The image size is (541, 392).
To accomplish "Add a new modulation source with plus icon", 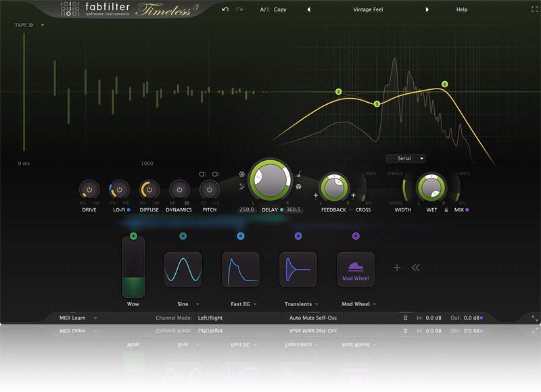I will pyautogui.click(x=397, y=268).
